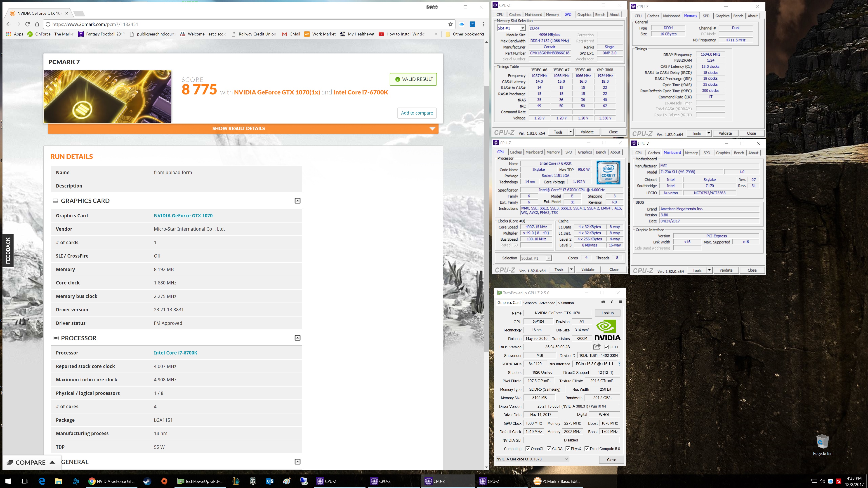Click the Add to compare button

tap(417, 113)
